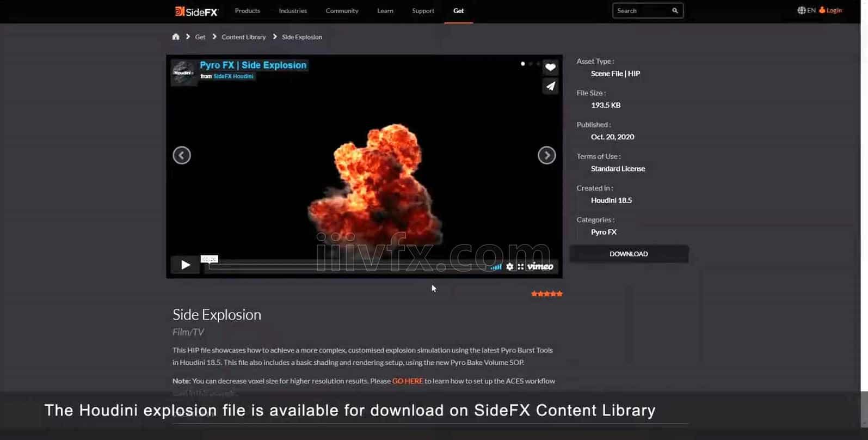
Task: Open the Products menu
Action: click(247, 11)
